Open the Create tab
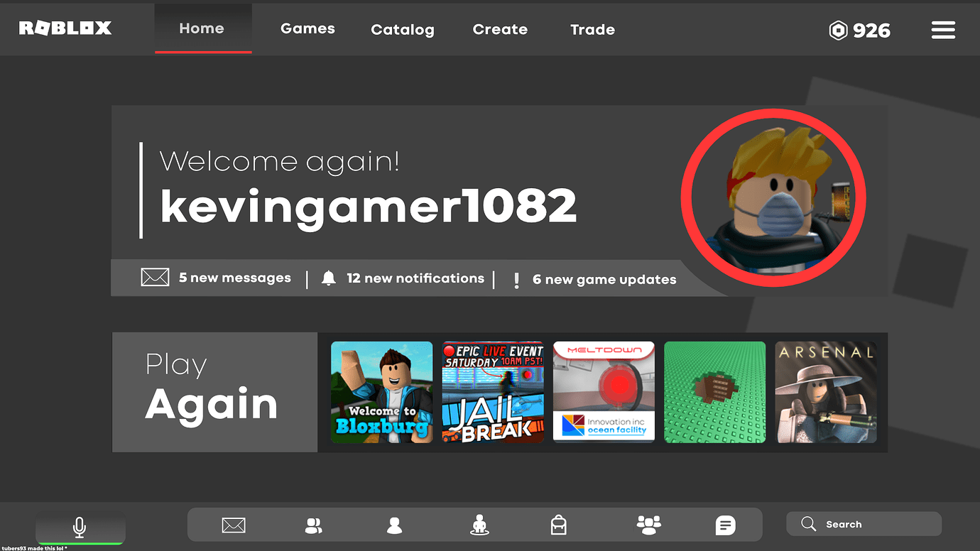 (500, 30)
